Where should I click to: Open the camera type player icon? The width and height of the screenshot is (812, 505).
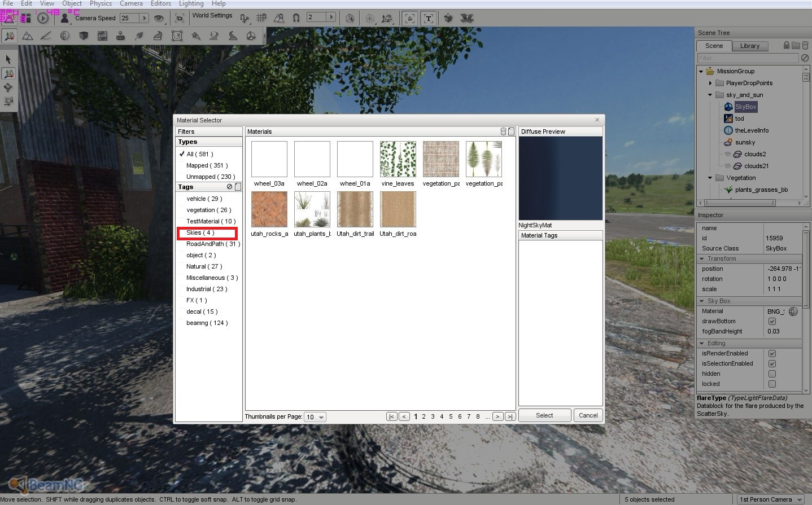[x=64, y=18]
